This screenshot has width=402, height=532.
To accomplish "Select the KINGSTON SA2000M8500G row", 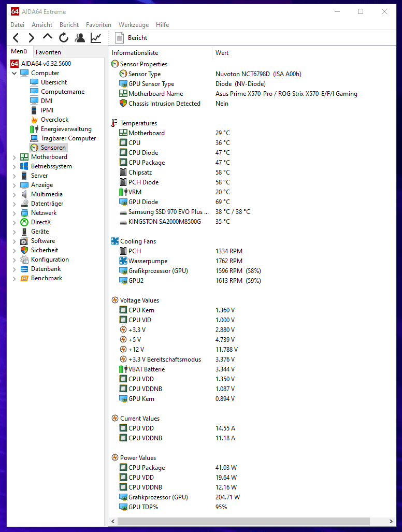I will [x=165, y=222].
